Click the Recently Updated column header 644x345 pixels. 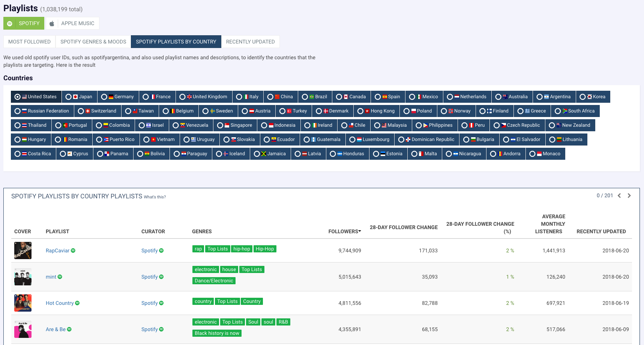[x=601, y=231]
